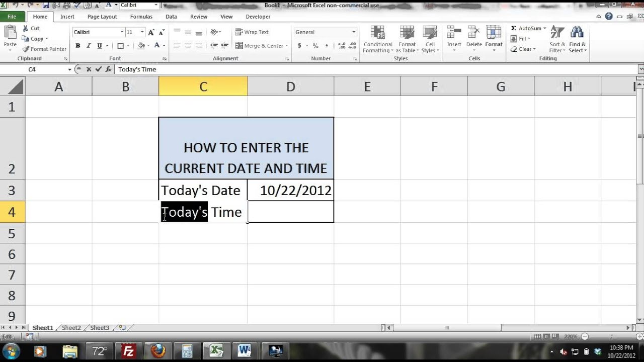
Task: Decrease decimal places
Action: (352, 46)
